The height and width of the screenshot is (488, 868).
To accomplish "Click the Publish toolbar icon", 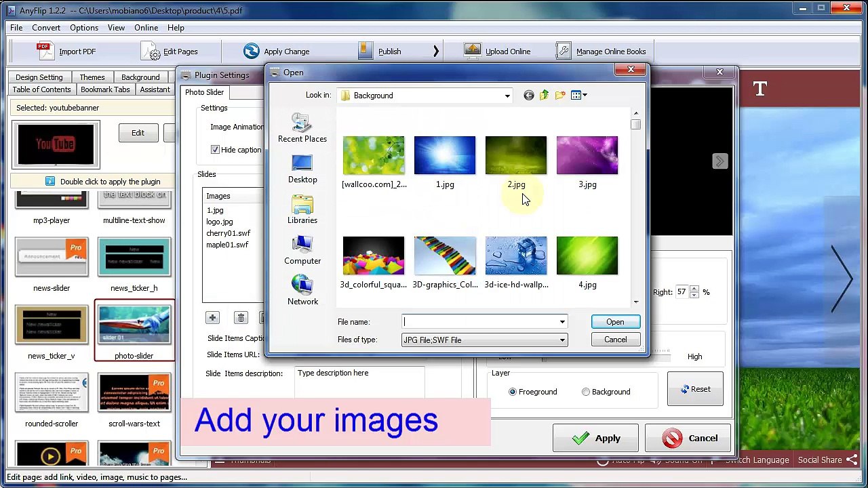I will 365,51.
